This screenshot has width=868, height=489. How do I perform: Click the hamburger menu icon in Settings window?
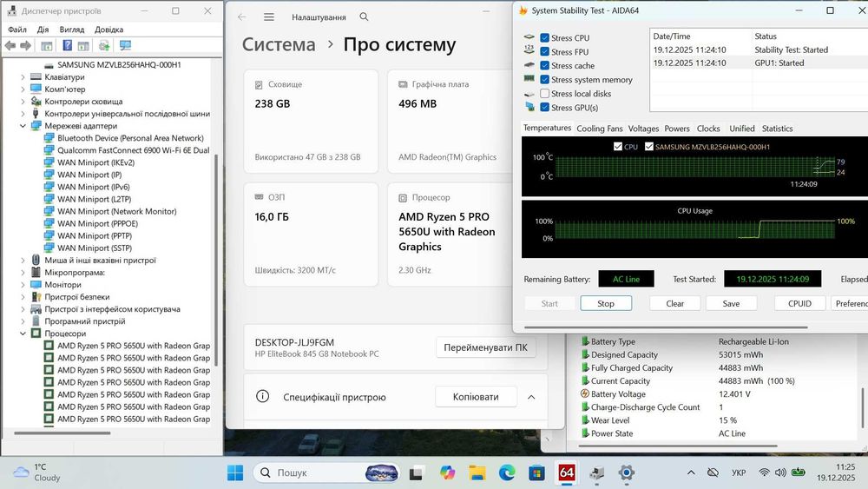(x=269, y=17)
